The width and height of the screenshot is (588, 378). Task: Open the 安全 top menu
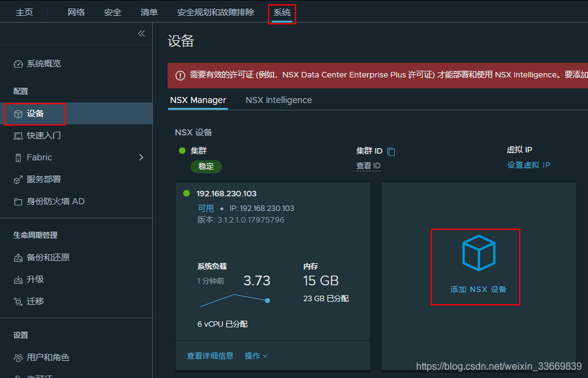point(113,12)
